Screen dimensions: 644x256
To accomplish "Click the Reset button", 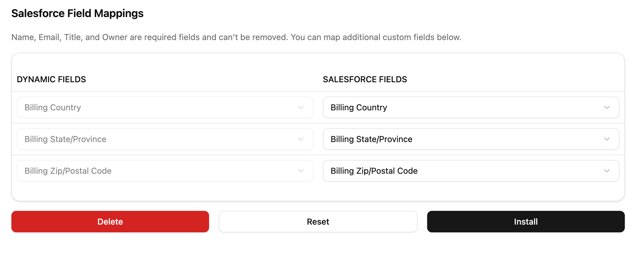I will pyautogui.click(x=318, y=221).
